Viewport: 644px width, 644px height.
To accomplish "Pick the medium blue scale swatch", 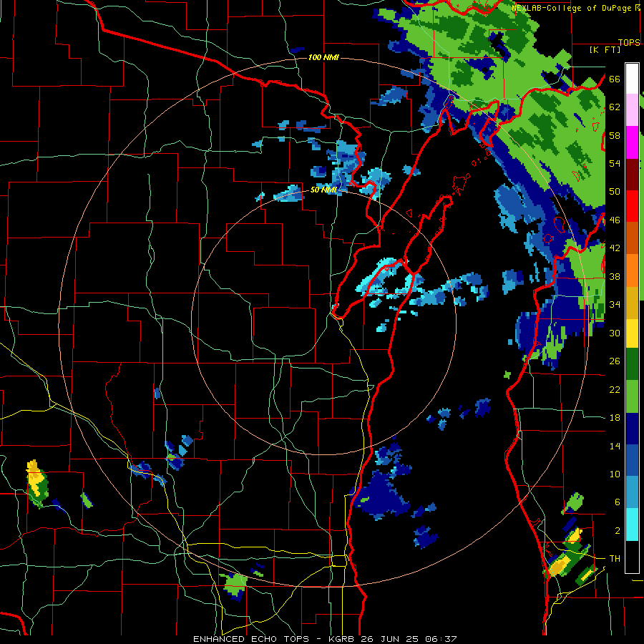I will point(632,460).
